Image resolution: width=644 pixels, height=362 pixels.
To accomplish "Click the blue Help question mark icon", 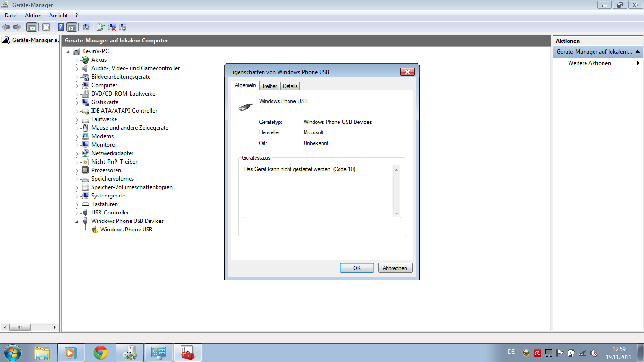I will tap(61, 27).
